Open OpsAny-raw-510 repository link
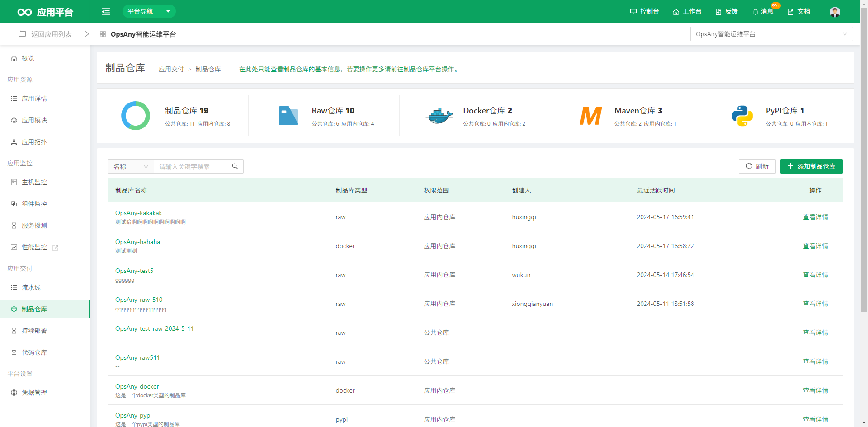This screenshot has width=868, height=427. click(x=139, y=300)
